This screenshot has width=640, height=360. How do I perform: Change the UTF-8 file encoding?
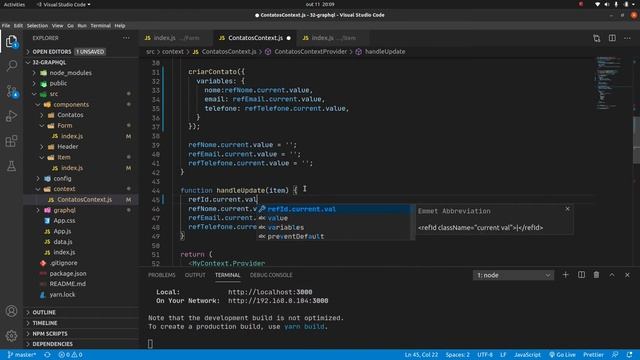click(485, 355)
